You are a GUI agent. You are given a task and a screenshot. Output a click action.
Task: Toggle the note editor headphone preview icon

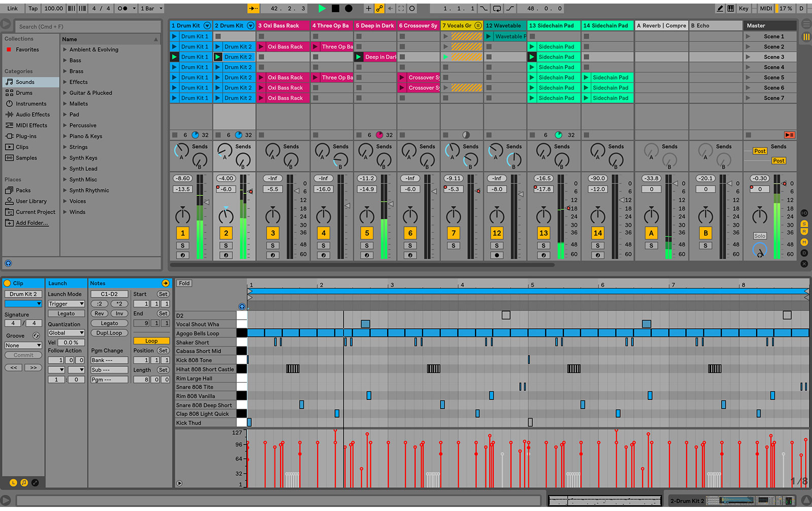point(242,306)
